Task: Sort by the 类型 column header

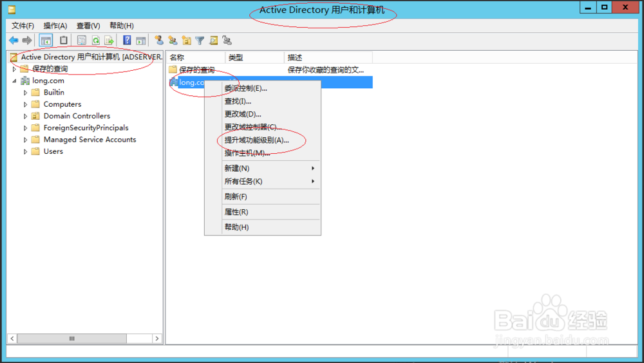Action: tap(254, 57)
